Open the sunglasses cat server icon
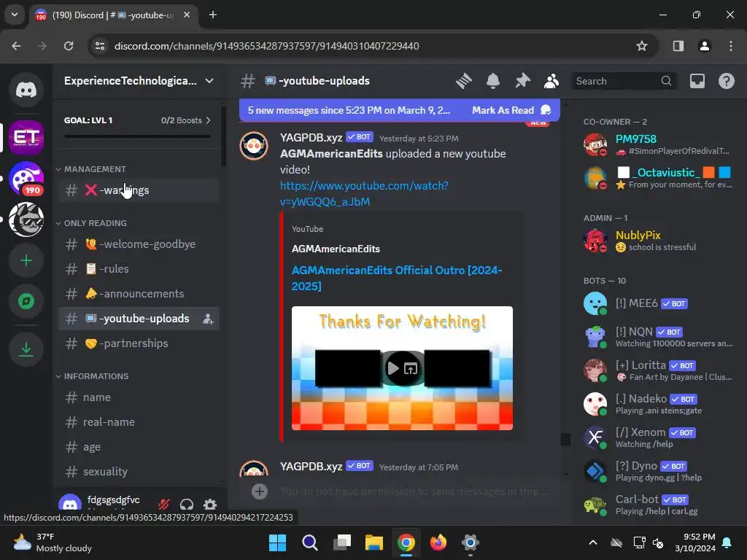 pyautogui.click(x=26, y=219)
